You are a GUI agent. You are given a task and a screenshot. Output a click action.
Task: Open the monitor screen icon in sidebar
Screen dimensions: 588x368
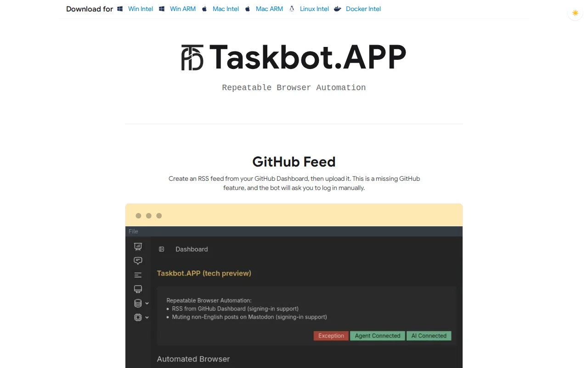point(138,289)
